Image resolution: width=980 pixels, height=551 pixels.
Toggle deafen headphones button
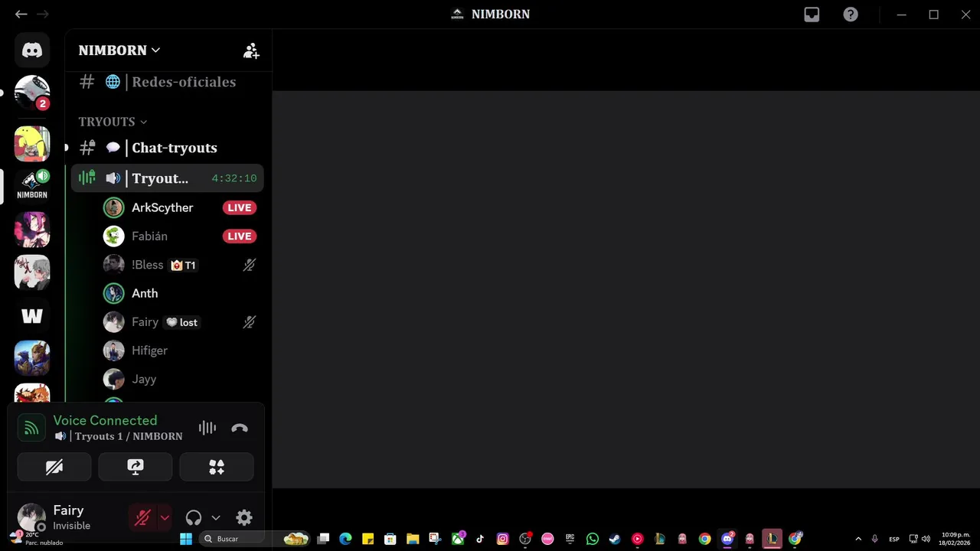point(194,518)
